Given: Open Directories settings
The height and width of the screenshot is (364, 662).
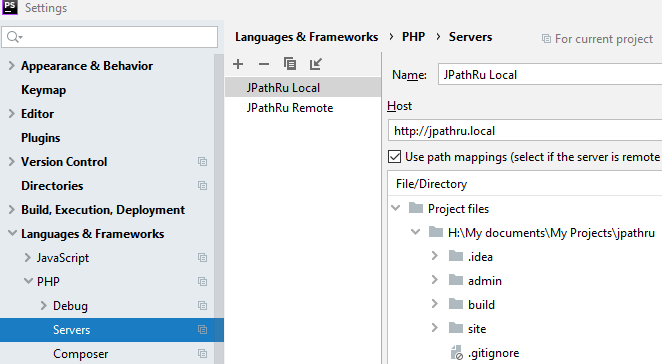Looking at the screenshot, I should (52, 186).
